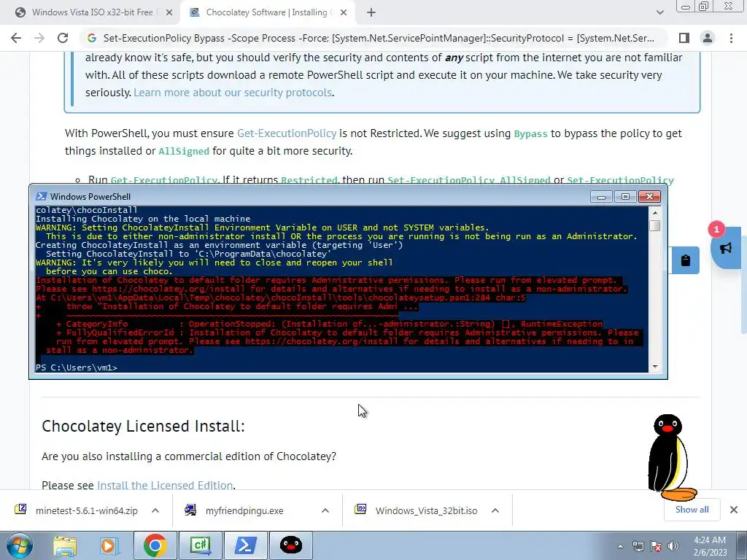Image resolution: width=747 pixels, height=560 pixels.
Task: Open Learn more about our security protocols
Action: pyautogui.click(x=233, y=93)
